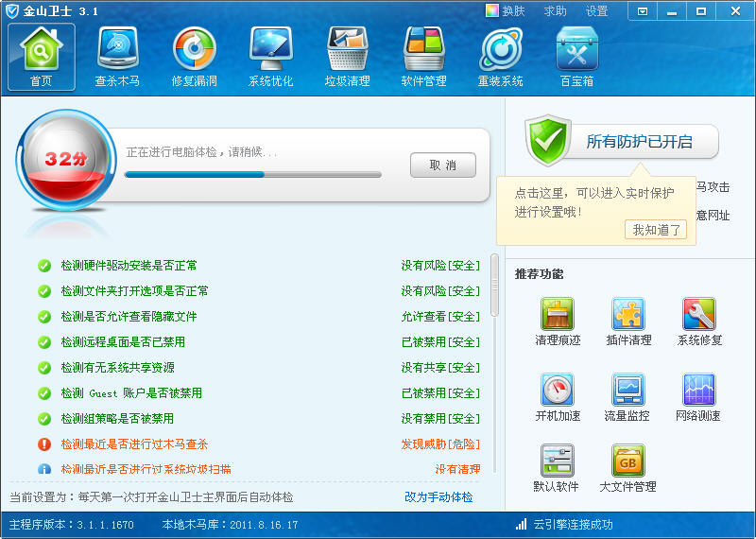Open 软件管理 software manager icon
Image resolution: width=756 pixels, height=539 pixels.
pyautogui.click(x=423, y=57)
